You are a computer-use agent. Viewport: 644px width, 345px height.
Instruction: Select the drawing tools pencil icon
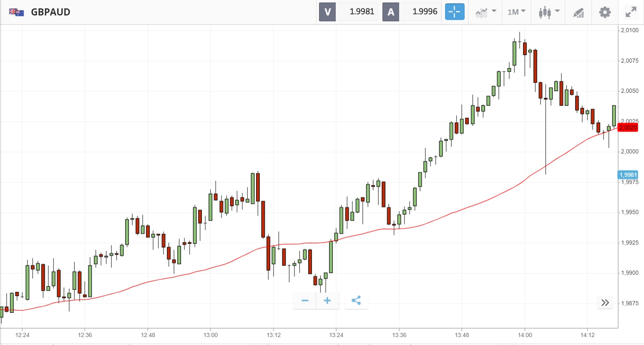[x=578, y=13]
